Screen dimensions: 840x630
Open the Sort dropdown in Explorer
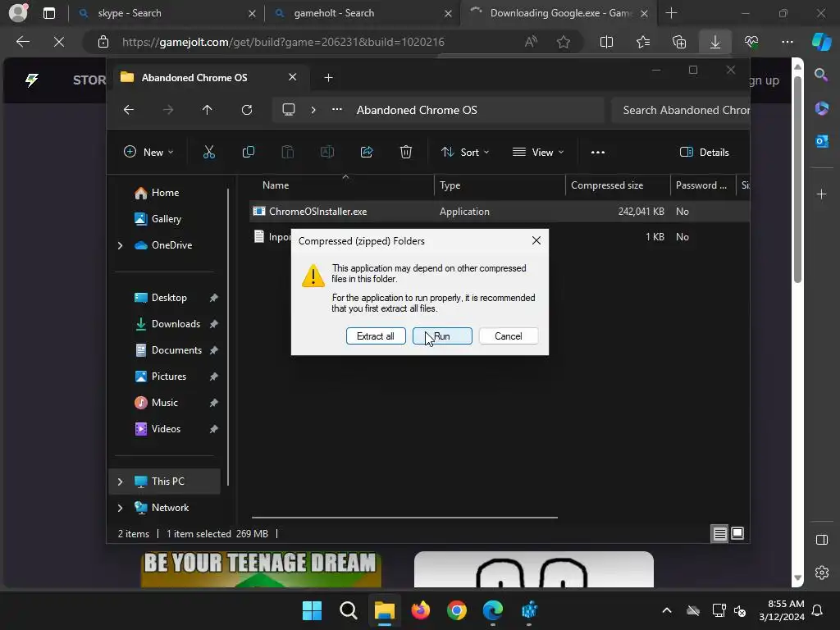[465, 152]
